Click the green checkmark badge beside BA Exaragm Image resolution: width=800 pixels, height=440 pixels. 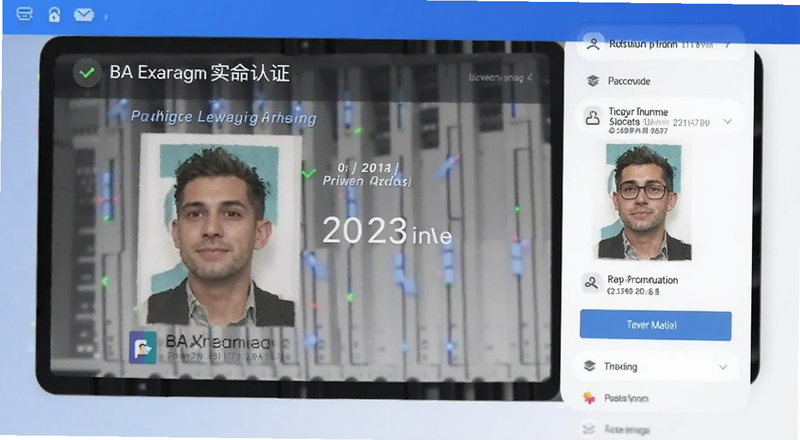87,73
